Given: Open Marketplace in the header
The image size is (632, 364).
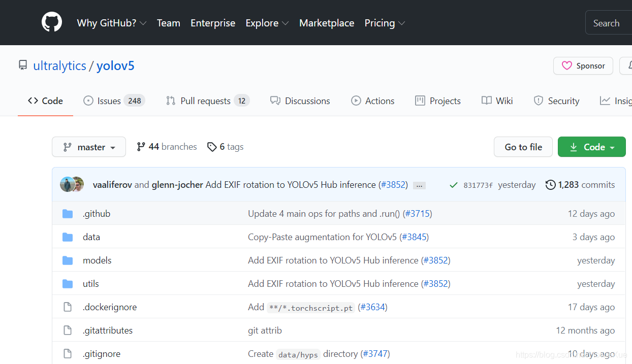Looking at the screenshot, I should click(x=327, y=23).
